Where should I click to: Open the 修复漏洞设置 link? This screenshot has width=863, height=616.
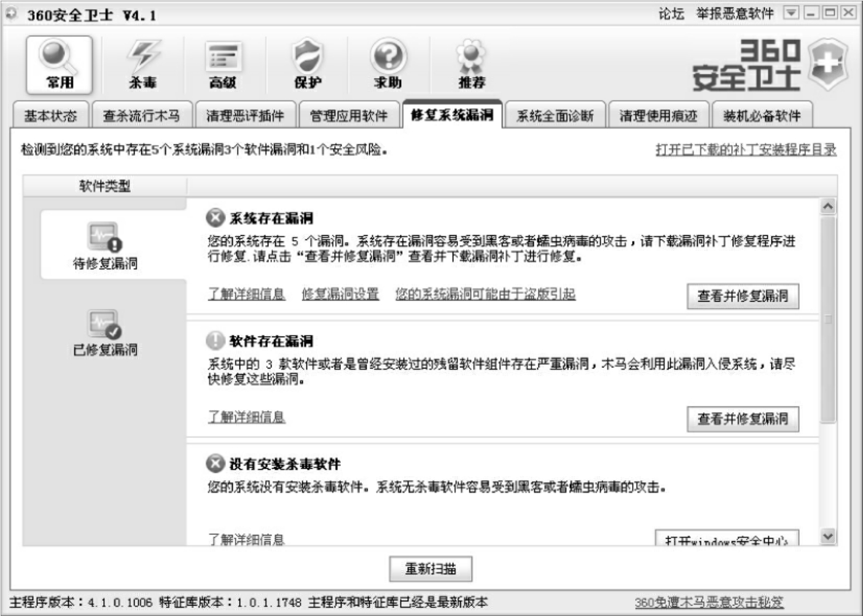pyautogui.click(x=340, y=294)
